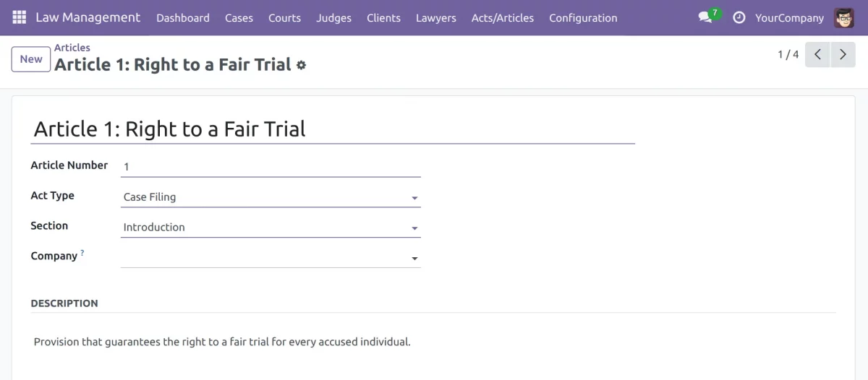Click the Company field help question mark
Viewport: 868px width, 380px height.
click(x=82, y=253)
